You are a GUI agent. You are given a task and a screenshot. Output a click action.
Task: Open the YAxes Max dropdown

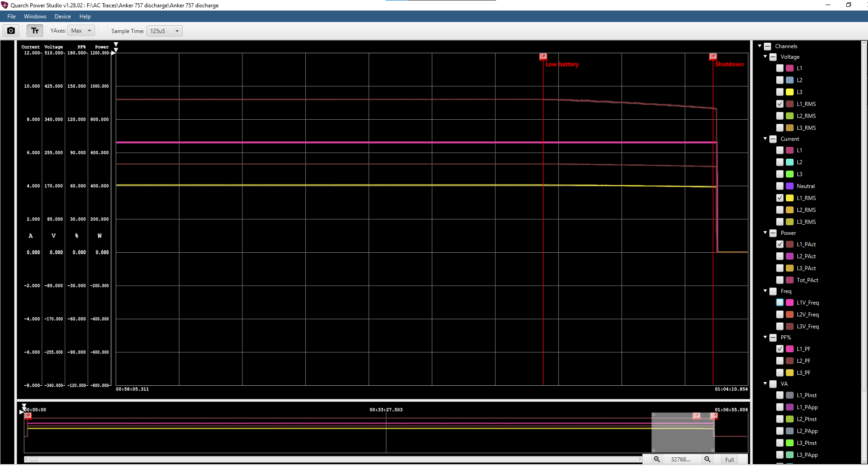click(x=81, y=31)
